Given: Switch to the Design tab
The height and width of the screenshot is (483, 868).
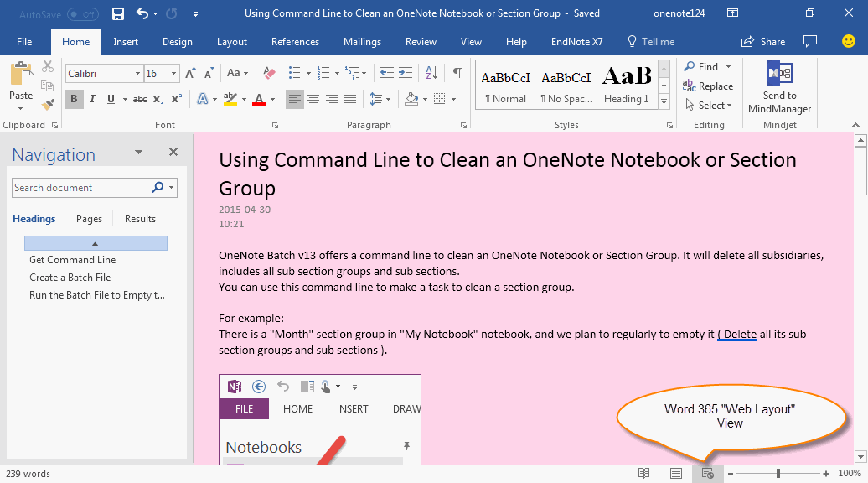Looking at the screenshot, I should [x=177, y=42].
